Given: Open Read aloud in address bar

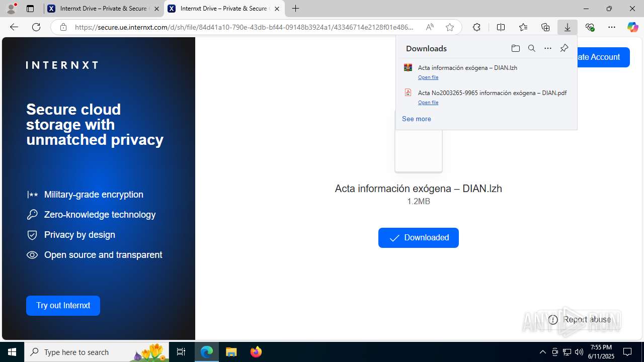Looking at the screenshot, I should click(x=430, y=27).
